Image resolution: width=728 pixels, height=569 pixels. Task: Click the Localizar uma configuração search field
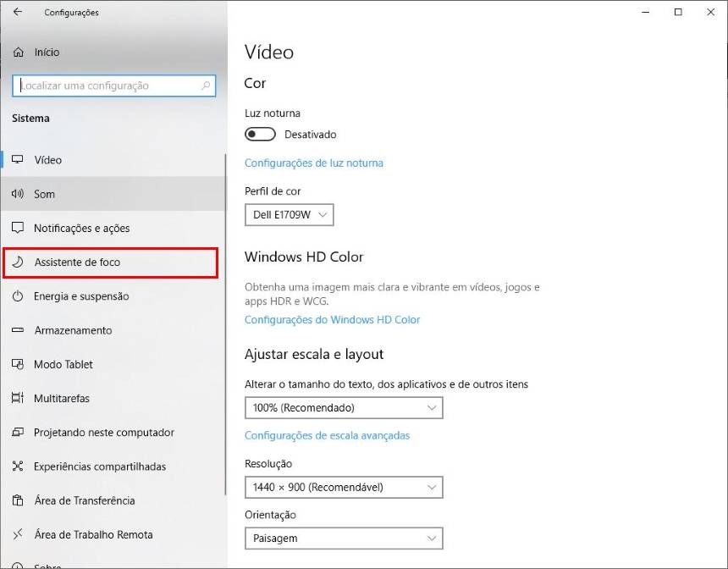coord(113,86)
